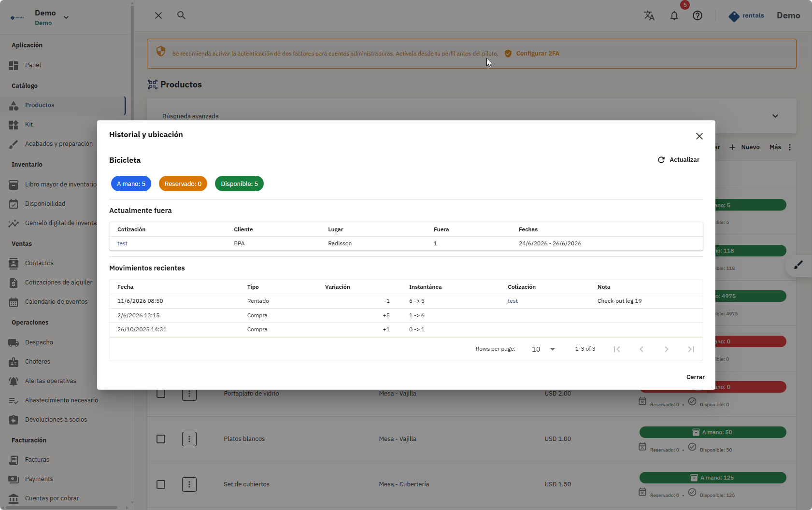Image resolution: width=812 pixels, height=510 pixels.
Task: Open the Portaplato de vidrio row actions menu
Action: coord(189,394)
